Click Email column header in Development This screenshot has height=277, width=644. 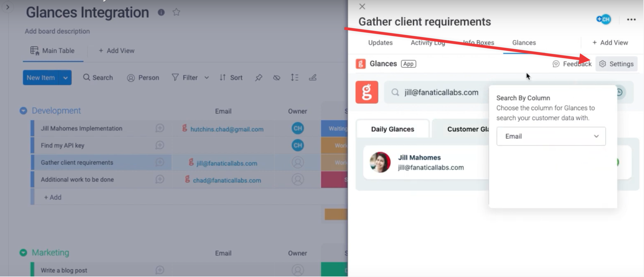[x=223, y=111]
